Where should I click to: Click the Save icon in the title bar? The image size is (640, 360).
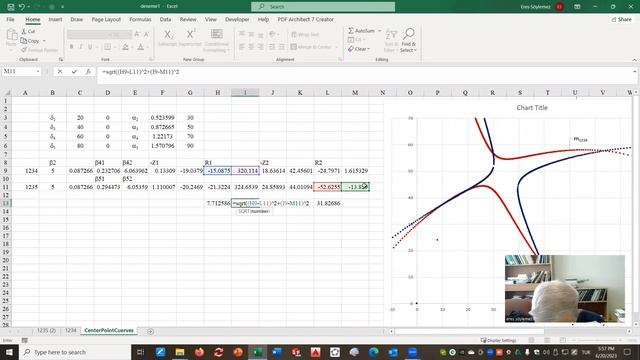11,7
